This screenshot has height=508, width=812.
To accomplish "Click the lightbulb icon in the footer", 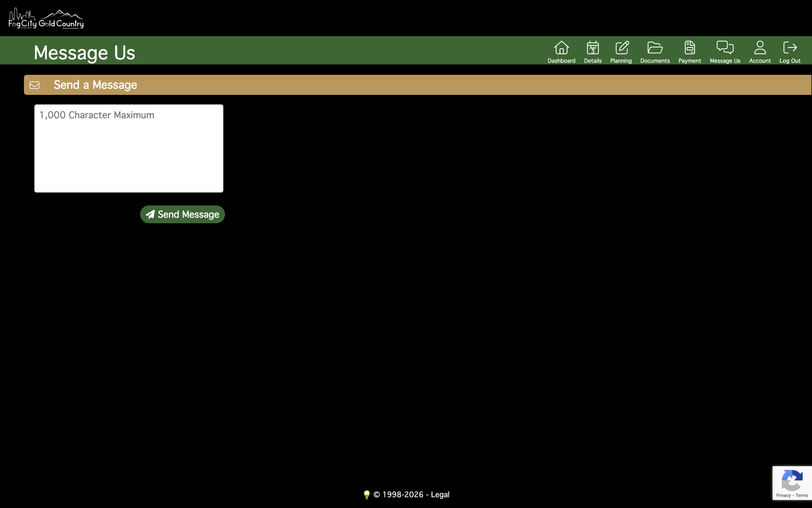I will click(367, 495).
